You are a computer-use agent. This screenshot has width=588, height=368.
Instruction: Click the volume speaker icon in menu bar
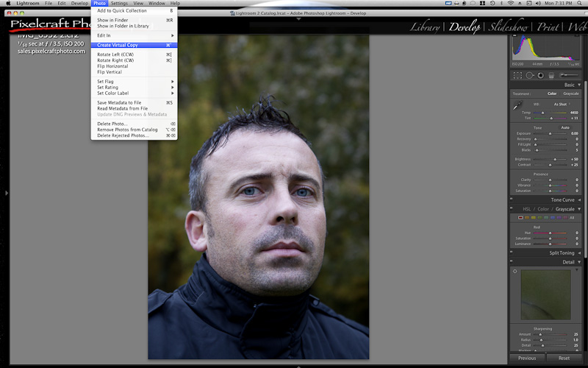pyautogui.click(x=539, y=3)
